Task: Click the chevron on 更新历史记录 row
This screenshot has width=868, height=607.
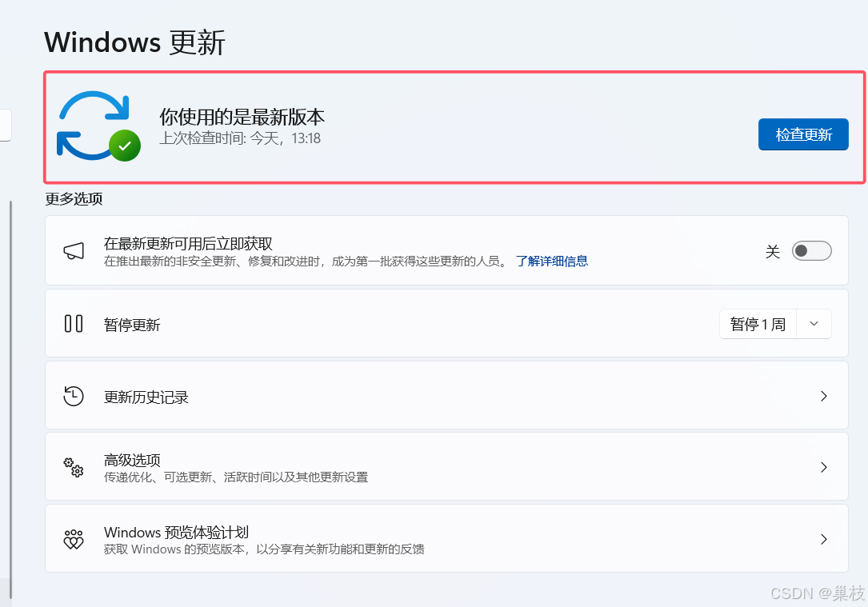Action: (824, 396)
